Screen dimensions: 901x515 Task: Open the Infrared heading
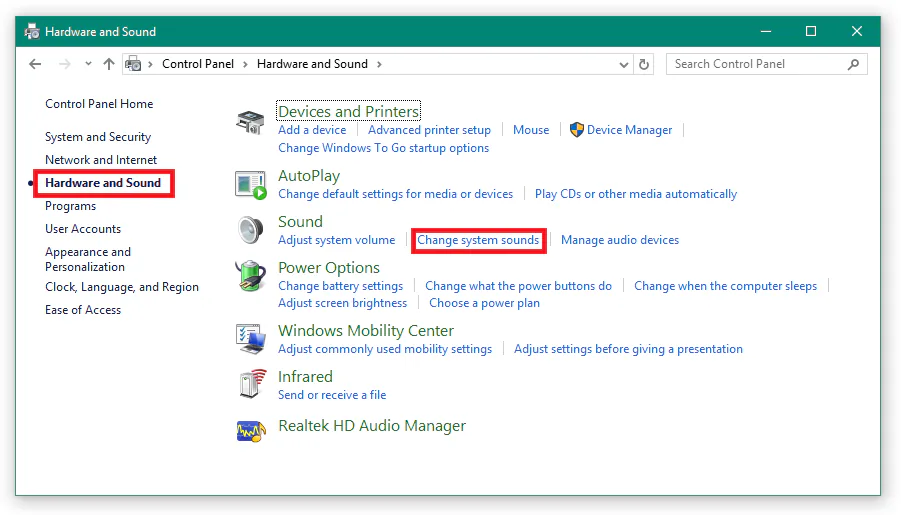click(305, 376)
